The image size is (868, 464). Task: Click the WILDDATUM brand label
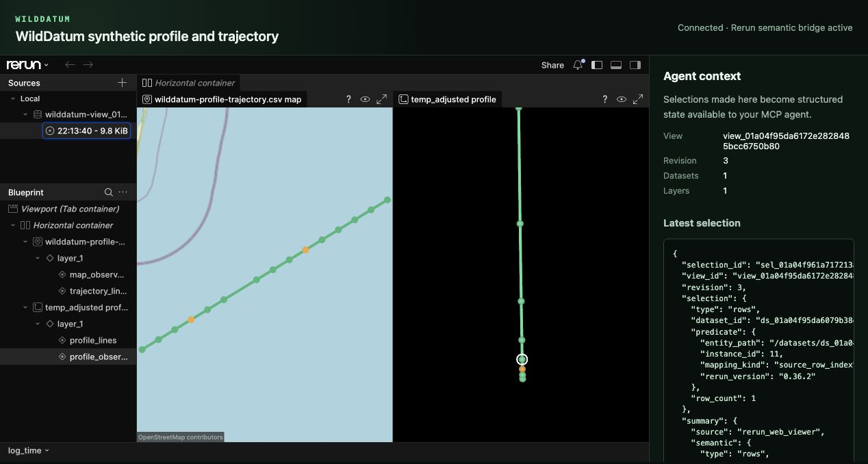pyautogui.click(x=42, y=19)
